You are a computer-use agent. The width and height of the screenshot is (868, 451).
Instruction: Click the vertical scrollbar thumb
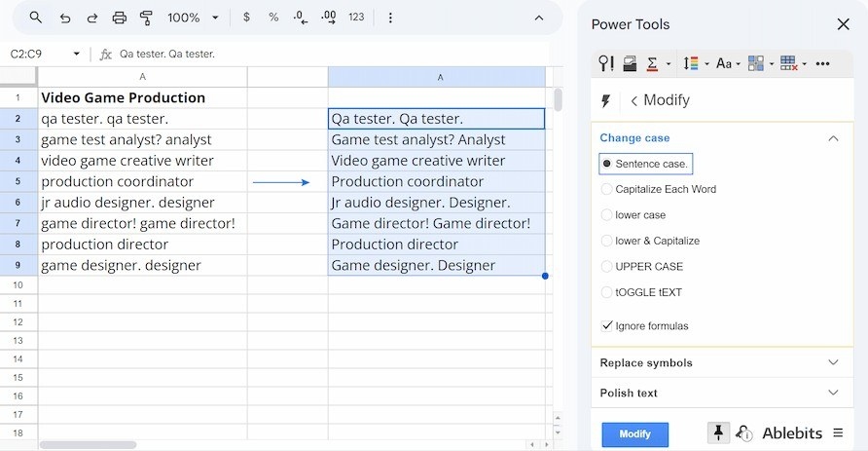click(x=558, y=99)
